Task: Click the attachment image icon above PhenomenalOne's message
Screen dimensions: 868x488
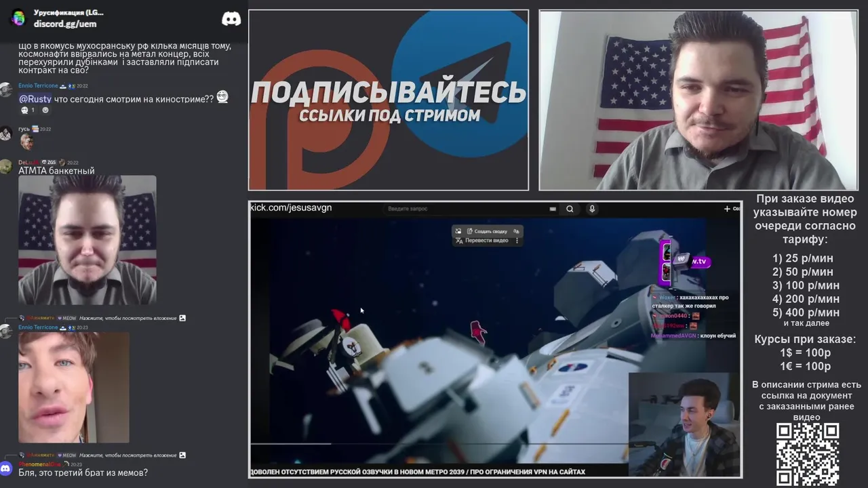Action: pos(182,455)
